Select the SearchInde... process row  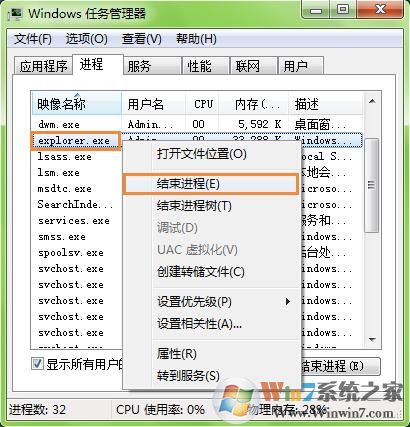pyautogui.click(x=77, y=205)
